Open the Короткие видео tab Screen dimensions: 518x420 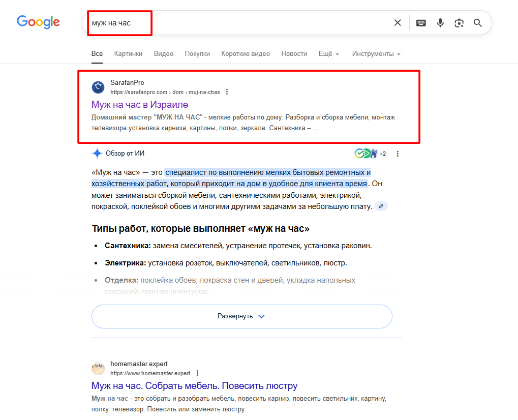pos(246,54)
